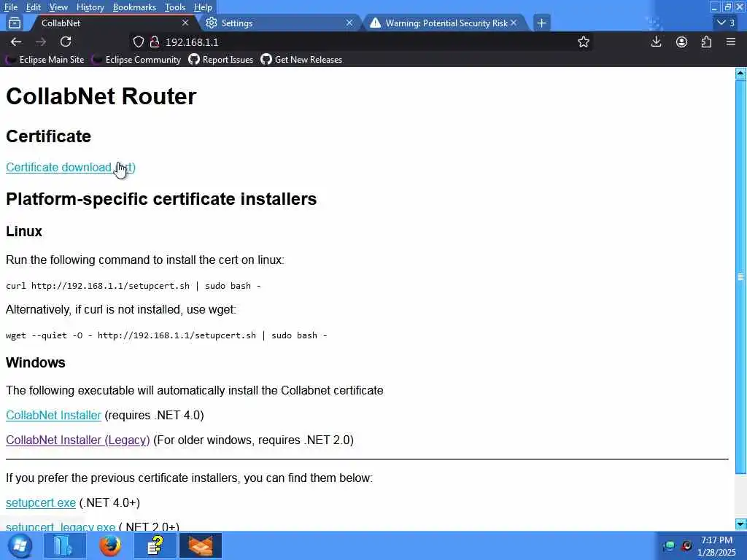
Task: Open Firefox from the taskbar
Action: pyautogui.click(x=110, y=545)
